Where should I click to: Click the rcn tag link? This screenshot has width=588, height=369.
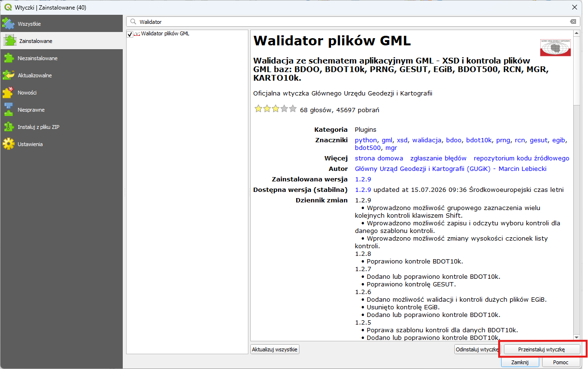tap(520, 140)
